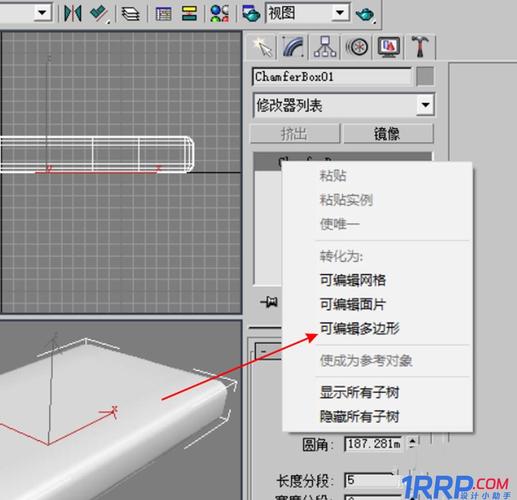Open the Schematic View icon

tap(189, 13)
